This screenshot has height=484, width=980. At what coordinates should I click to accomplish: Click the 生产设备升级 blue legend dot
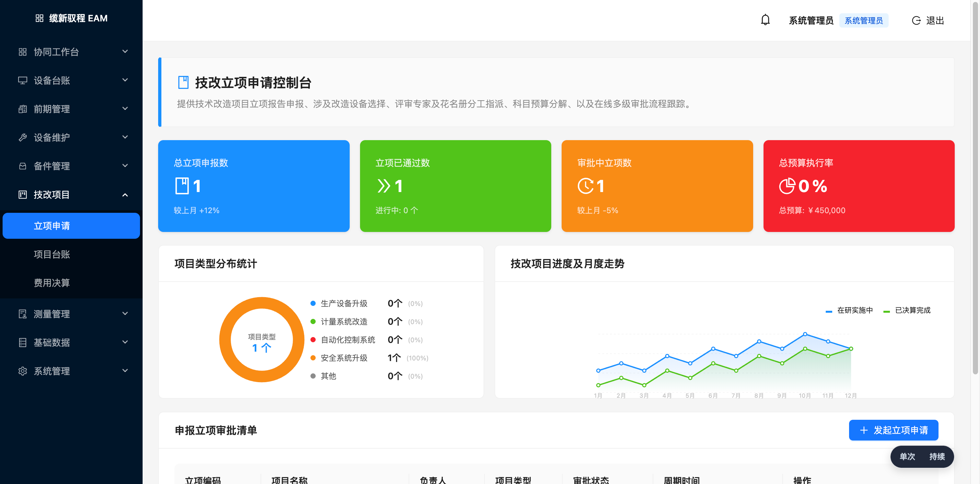[313, 304]
